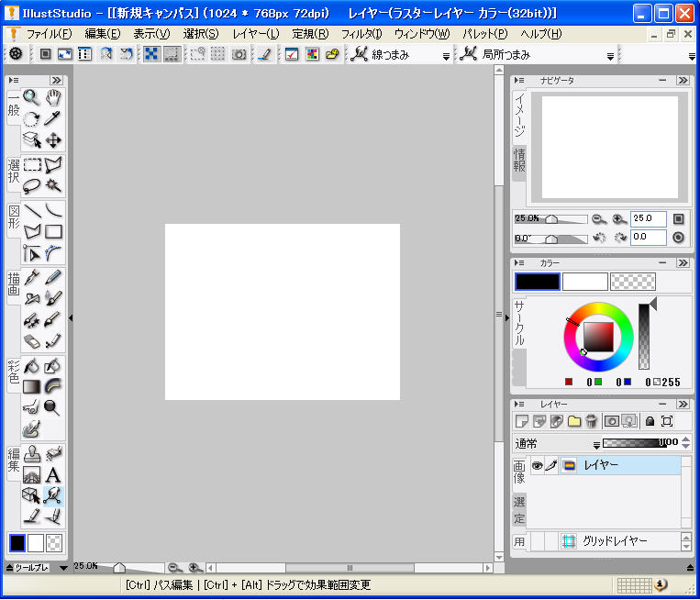
Task: Select the Rectangle shape tool
Action: pos(53,232)
